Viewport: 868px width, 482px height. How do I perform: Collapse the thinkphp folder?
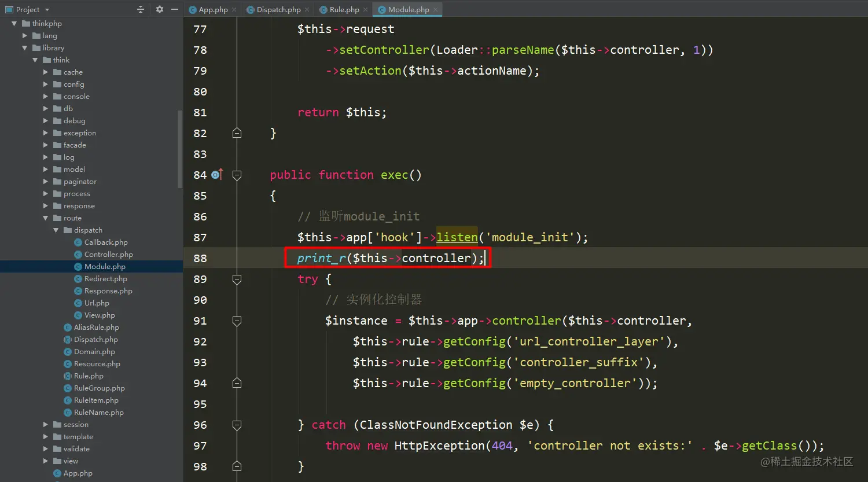tap(14, 24)
